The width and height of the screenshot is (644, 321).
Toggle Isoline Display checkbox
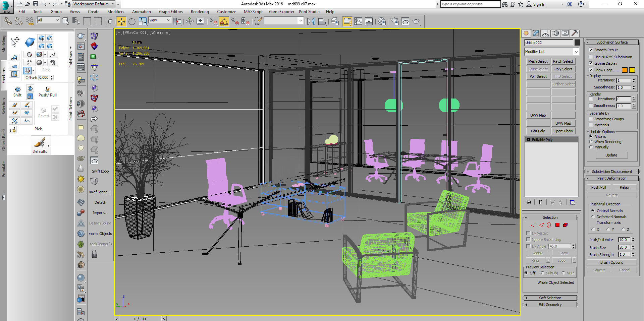[x=591, y=63]
